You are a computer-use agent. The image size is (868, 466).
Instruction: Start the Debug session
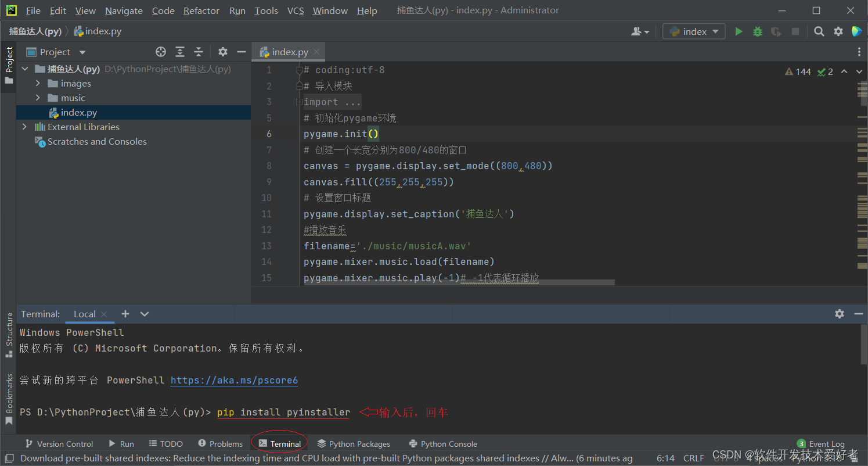757,31
